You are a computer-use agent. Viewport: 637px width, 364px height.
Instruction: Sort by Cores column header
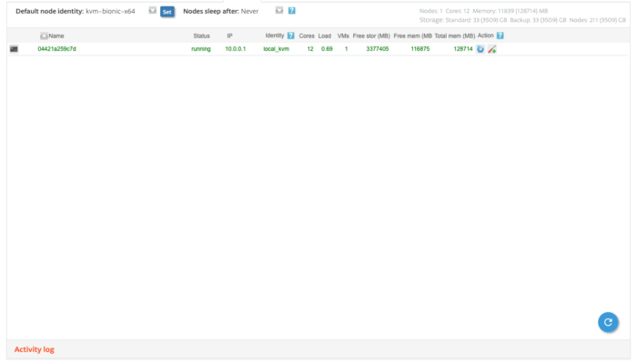click(307, 35)
